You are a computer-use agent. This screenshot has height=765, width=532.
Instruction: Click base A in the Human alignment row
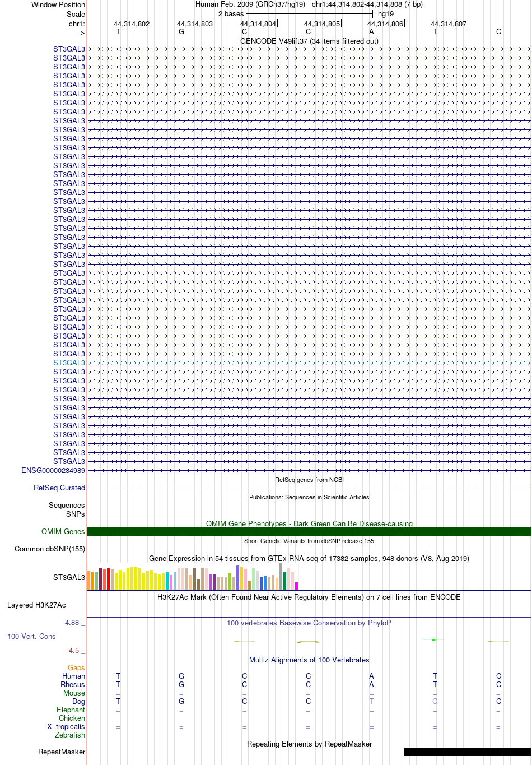tap(371, 676)
